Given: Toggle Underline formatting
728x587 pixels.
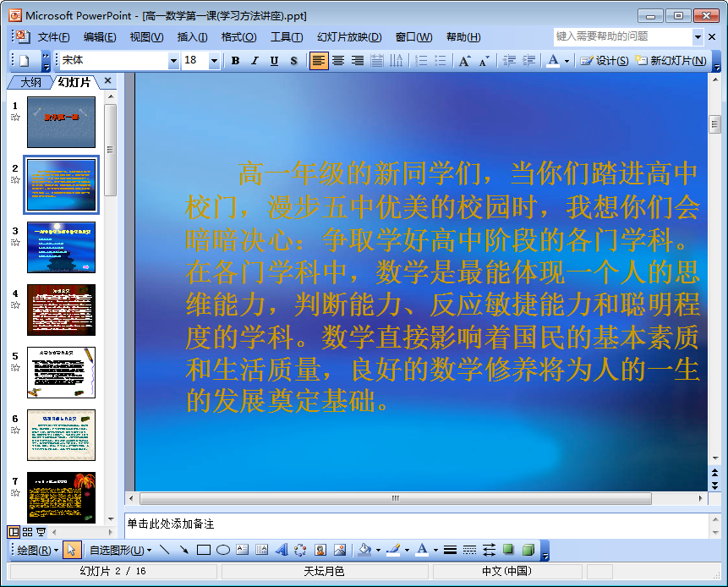Looking at the screenshot, I should click(274, 61).
